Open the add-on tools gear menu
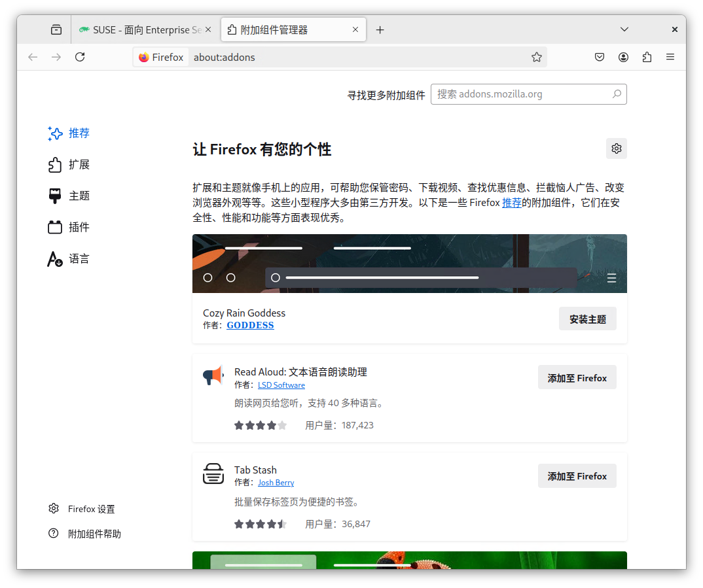Screen dimensions: 703x588 pyautogui.click(x=617, y=148)
